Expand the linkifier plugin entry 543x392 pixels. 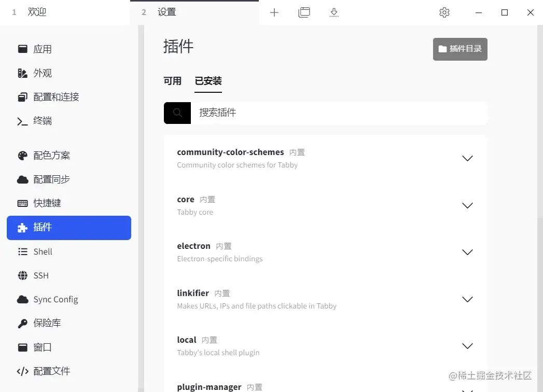coord(467,299)
